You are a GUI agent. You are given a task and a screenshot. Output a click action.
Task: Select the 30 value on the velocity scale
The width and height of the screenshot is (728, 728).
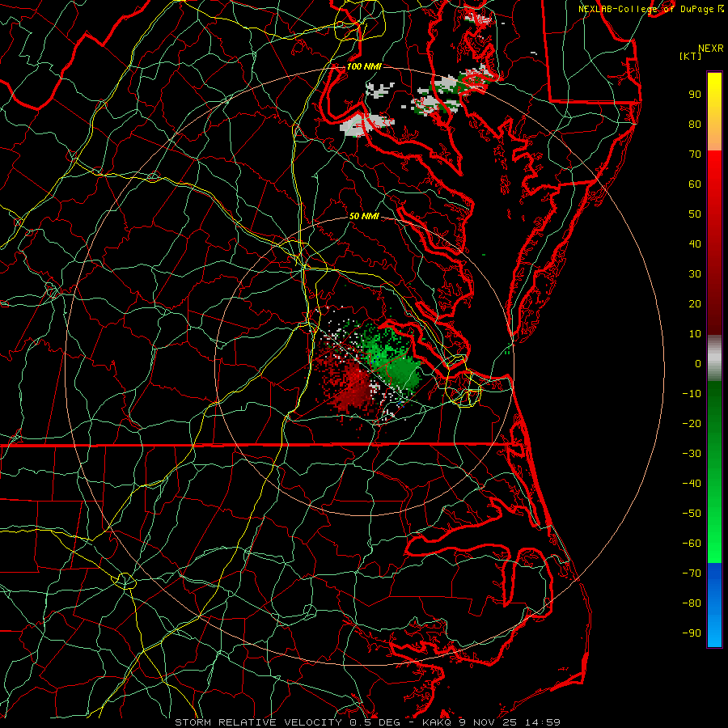[x=695, y=274]
